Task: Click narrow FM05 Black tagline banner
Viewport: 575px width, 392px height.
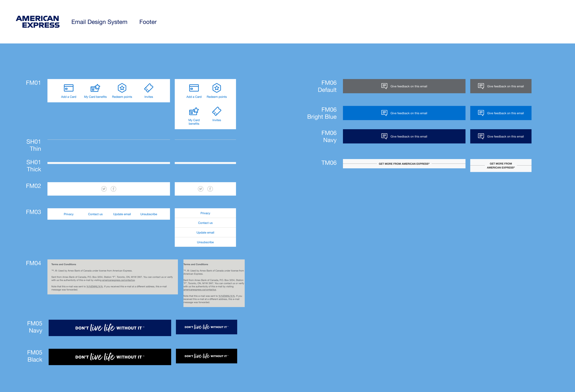Action: [207, 356]
